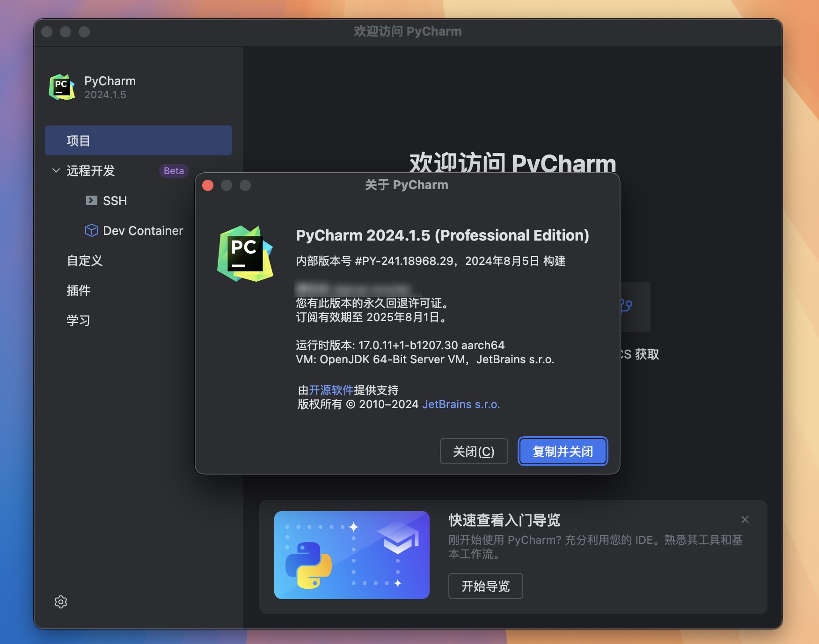The image size is (819, 644).
Task: Click the Dev Container cube icon
Action: pyautogui.click(x=92, y=230)
